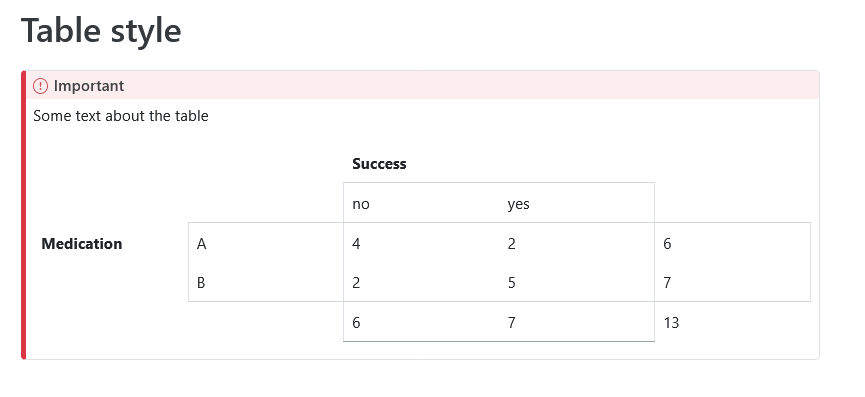865x397 pixels.
Task: Click the Table style heading
Action: pos(101,30)
